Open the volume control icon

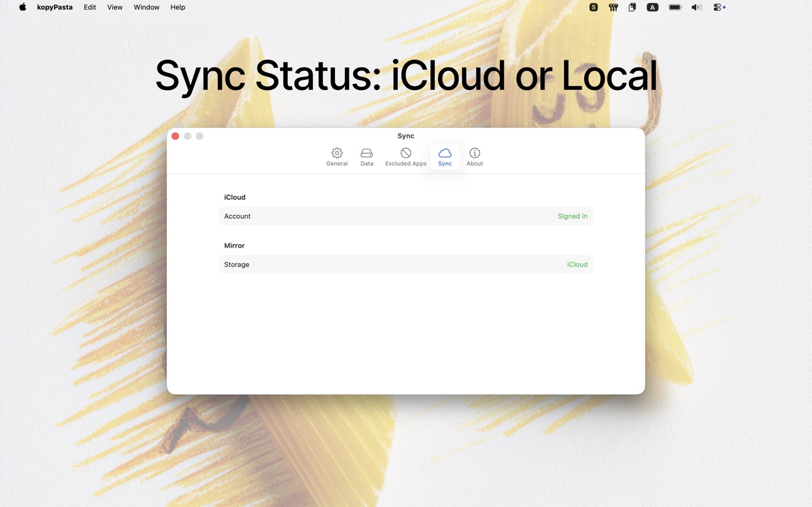696,8
